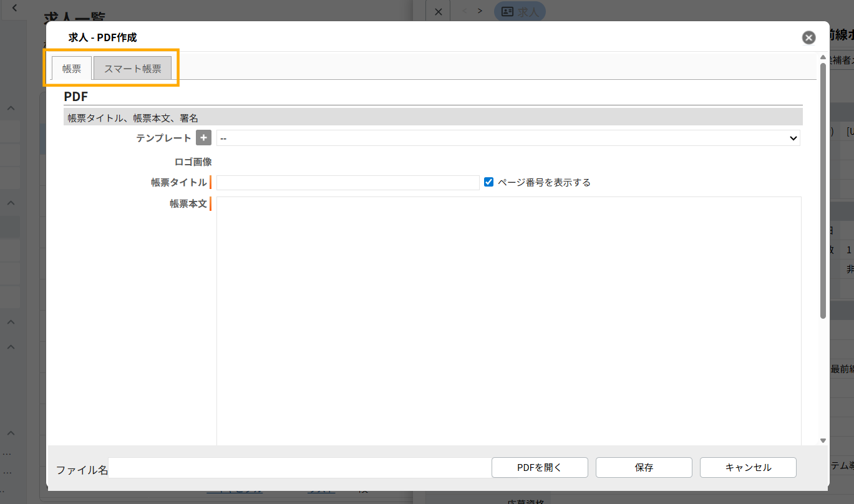Focus the 帳票タイトル text field
Image resolution: width=854 pixels, height=504 pixels.
click(347, 183)
